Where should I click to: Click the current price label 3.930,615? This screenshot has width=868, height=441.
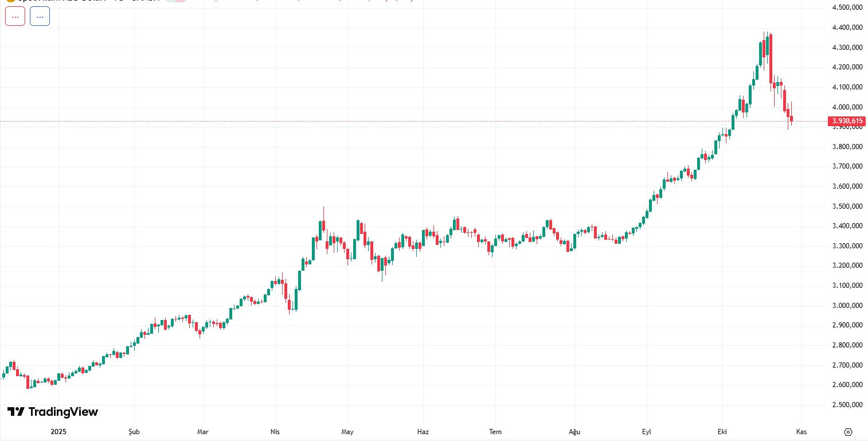[x=847, y=121]
